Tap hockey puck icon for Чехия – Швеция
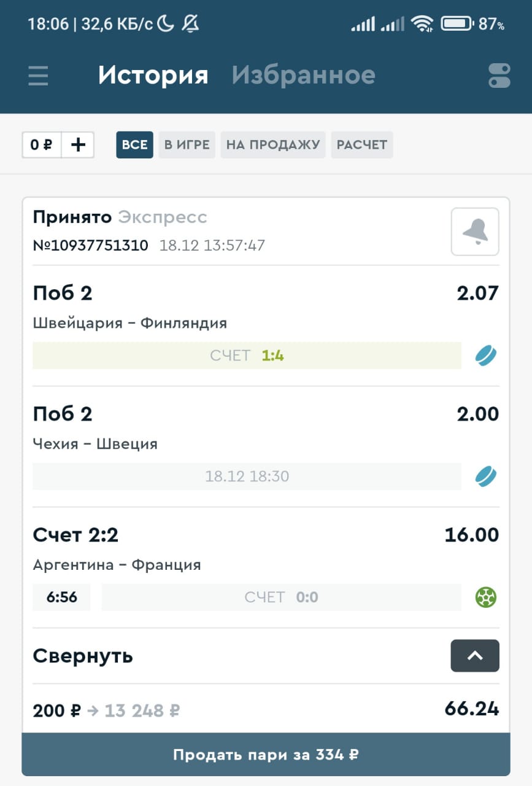Screen dimensions: 532x786 (x=486, y=477)
